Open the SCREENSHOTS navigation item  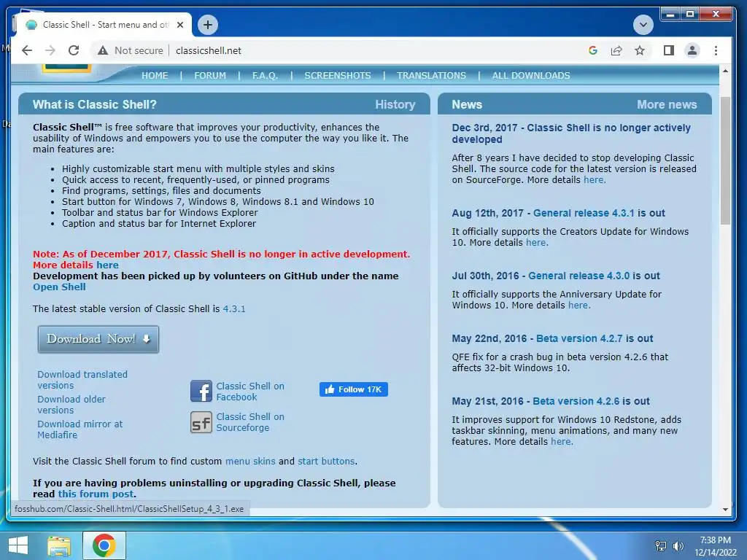click(338, 76)
